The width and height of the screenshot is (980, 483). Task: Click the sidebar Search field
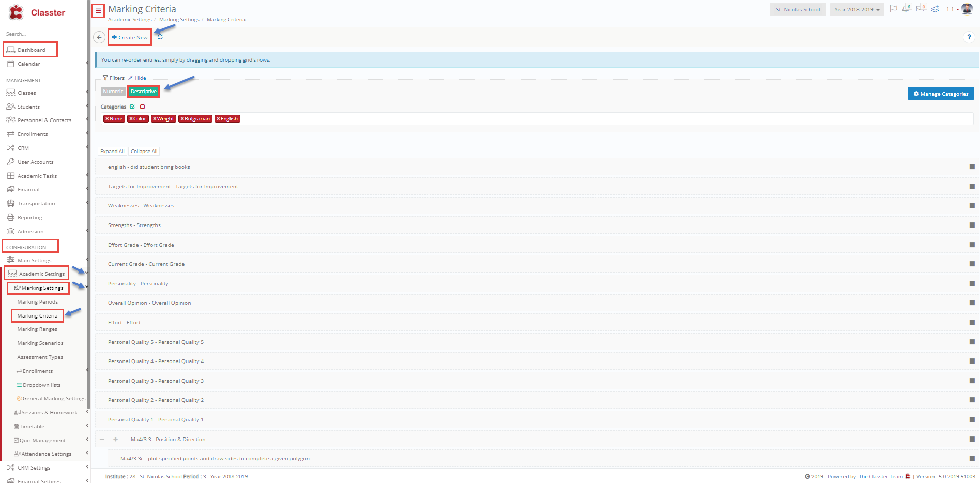pyautogui.click(x=44, y=34)
